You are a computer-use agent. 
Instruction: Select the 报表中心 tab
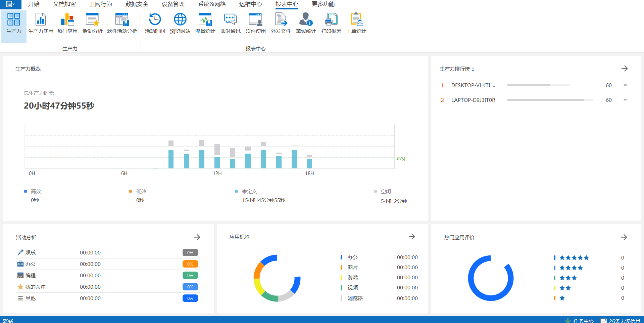(x=287, y=4)
